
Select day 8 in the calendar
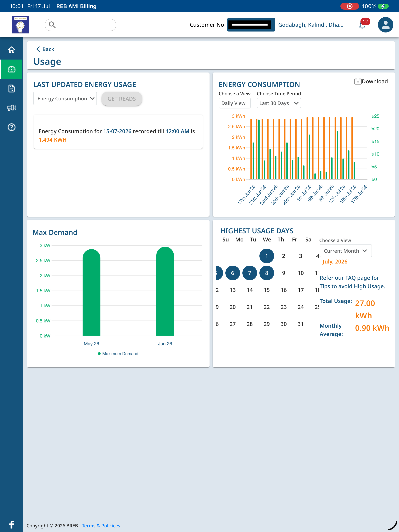pyautogui.click(x=266, y=273)
